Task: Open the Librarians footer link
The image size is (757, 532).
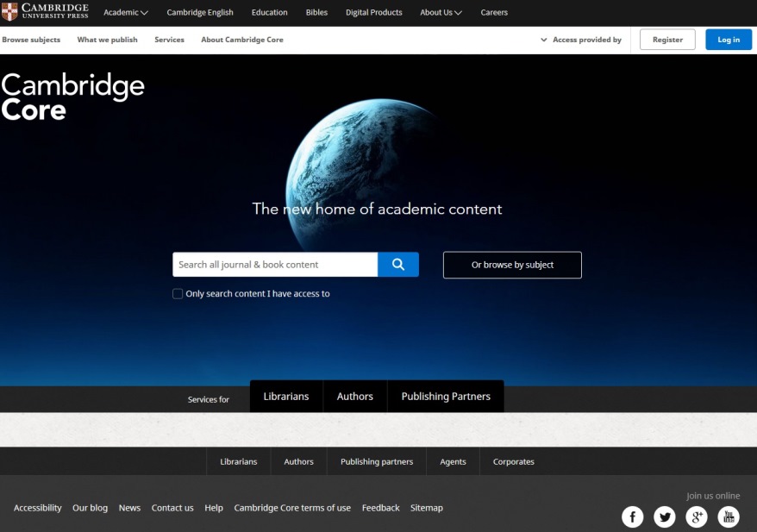Action: click(x=239, y=461)
